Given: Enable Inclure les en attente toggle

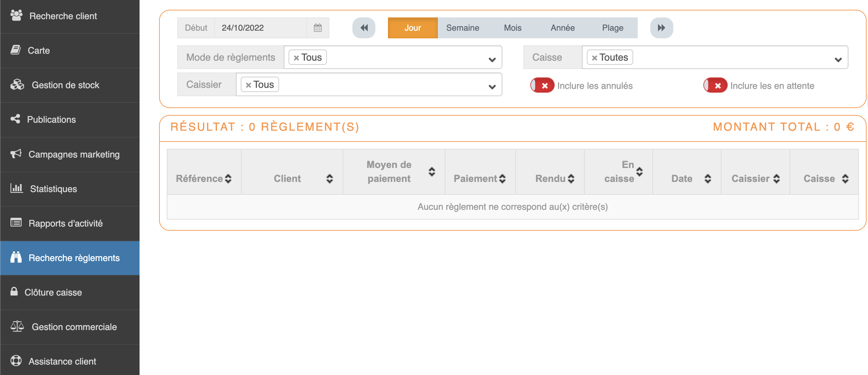Looking at the screenshot, I should click(715, 85).
